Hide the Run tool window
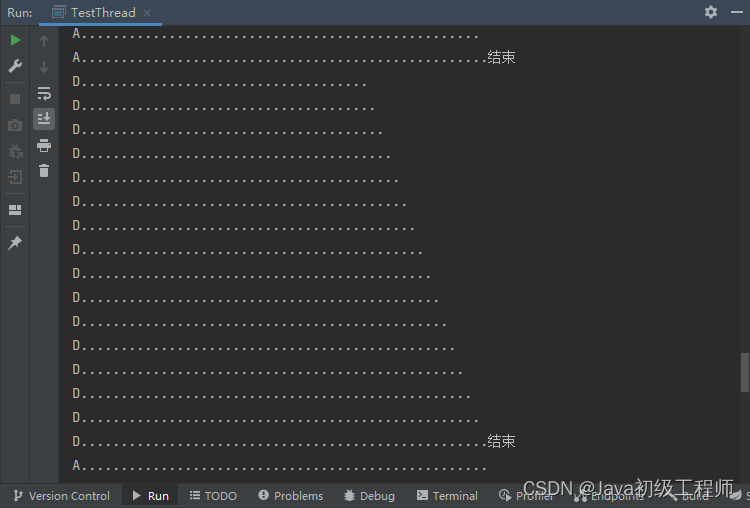750x508 pixels. [x=737, y=12]
